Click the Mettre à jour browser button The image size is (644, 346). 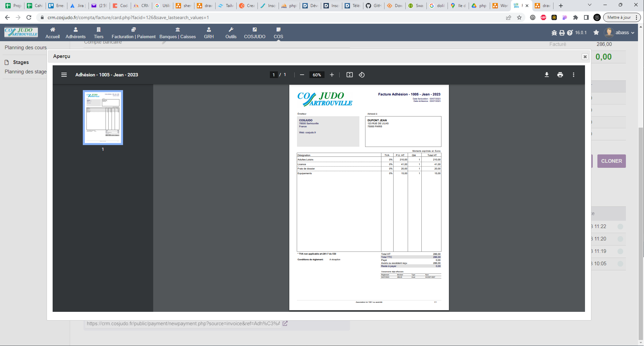(x=619, y=17)
